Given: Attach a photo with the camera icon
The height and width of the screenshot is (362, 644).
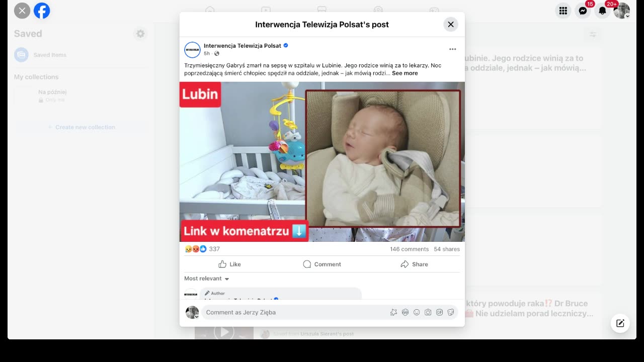Looking at the screenshot, I should point(428,312).
